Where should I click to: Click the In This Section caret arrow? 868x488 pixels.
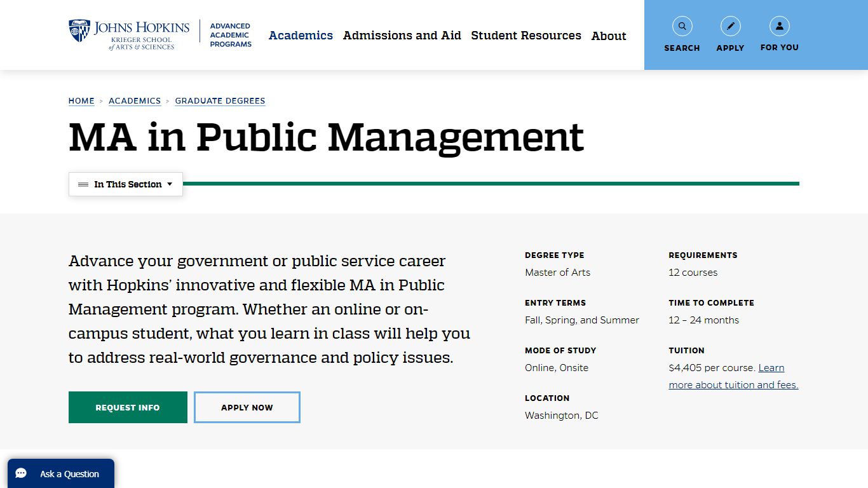pos(170,184)
